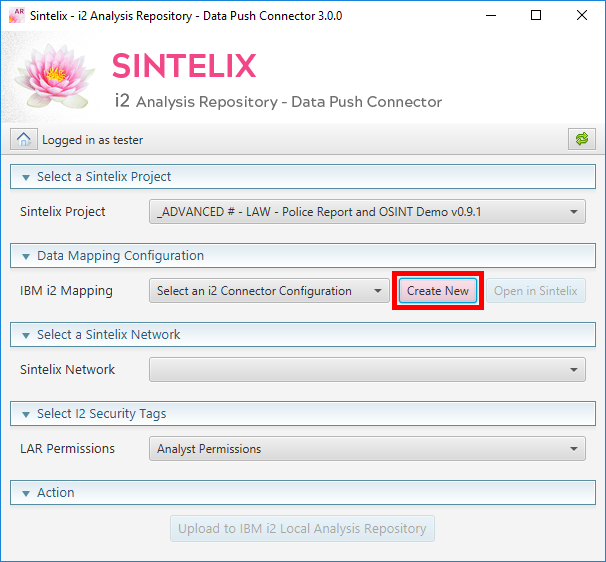
Task: Click the home icon button
Action: 25,140
